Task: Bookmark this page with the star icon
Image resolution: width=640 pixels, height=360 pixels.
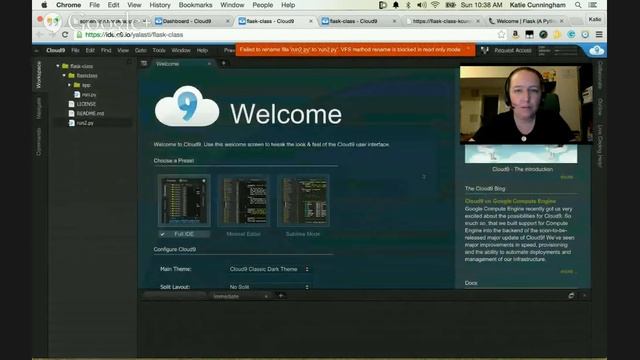Action: pos(501,35)
